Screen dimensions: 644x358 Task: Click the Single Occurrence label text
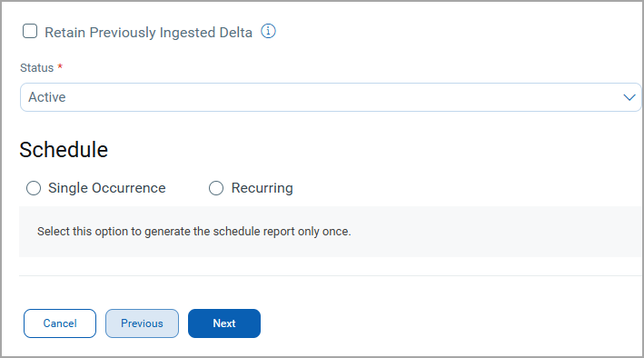tap(107, 188)
